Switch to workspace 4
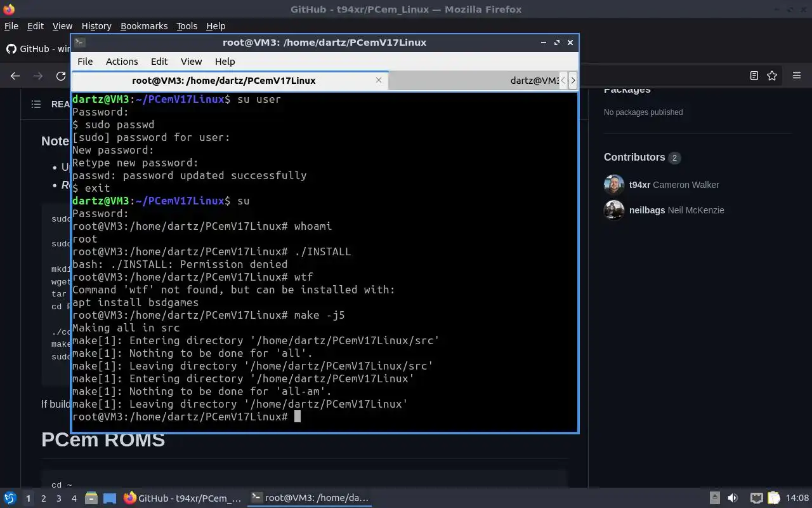 pos(74,498)
